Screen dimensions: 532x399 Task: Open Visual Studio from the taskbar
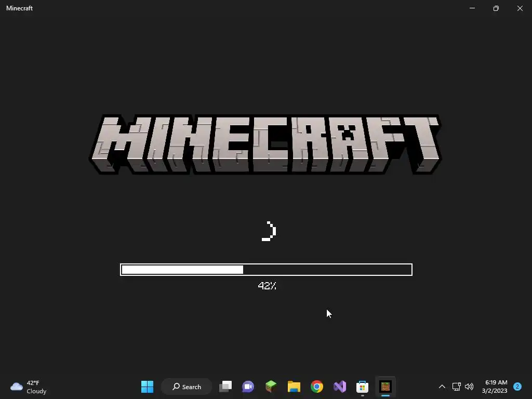click(340, 387)
